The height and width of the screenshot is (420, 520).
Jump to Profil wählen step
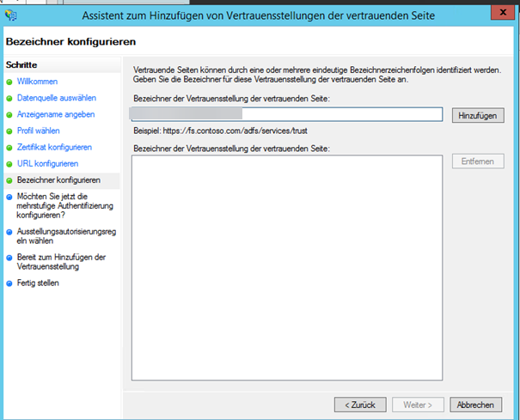(x=38, y=131)
